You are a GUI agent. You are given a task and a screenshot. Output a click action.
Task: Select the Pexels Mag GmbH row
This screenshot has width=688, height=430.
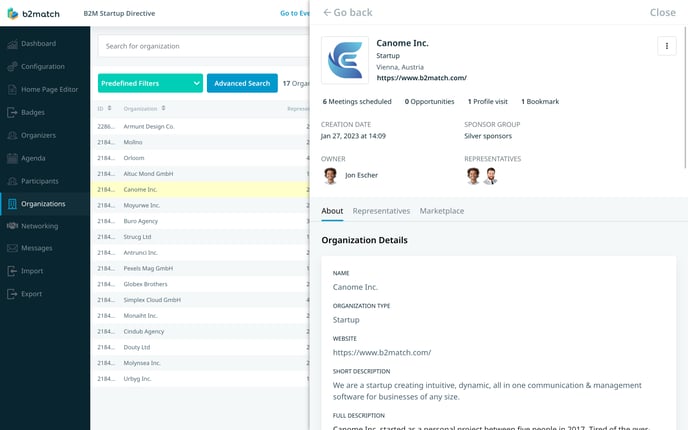point(200,269)
